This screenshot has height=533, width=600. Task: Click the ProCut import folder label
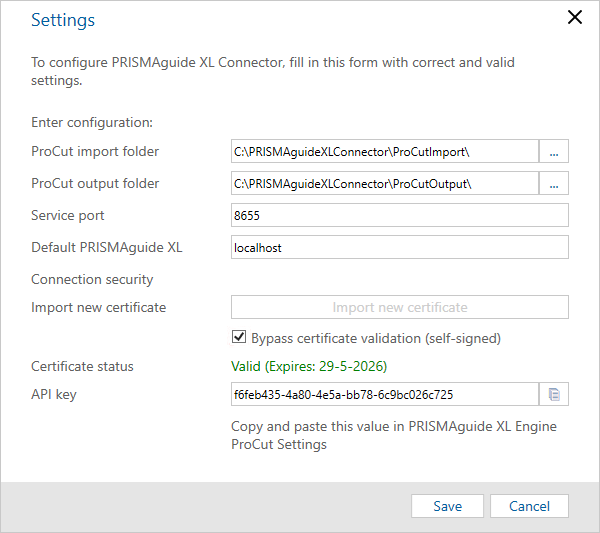(x=95, y=152)
